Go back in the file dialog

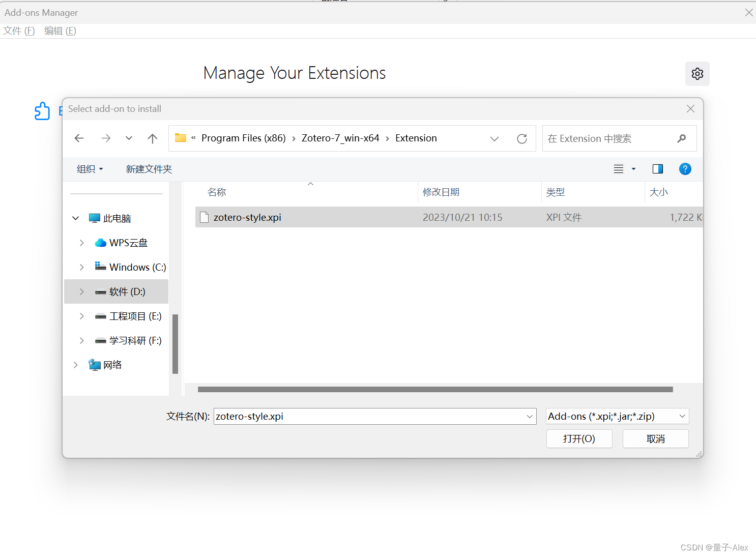tap(79, 138)
